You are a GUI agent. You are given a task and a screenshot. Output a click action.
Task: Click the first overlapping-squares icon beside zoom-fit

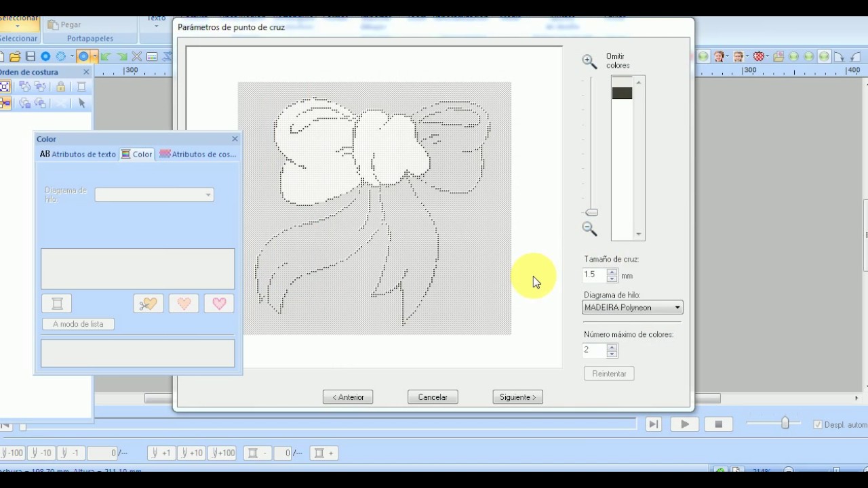(x=25, y=86)
